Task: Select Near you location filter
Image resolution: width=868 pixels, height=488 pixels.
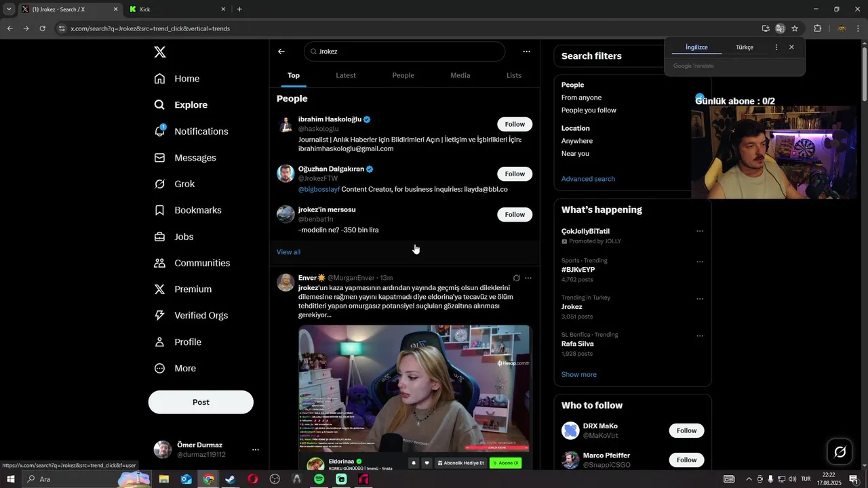Action: click(x=575, y=154)
